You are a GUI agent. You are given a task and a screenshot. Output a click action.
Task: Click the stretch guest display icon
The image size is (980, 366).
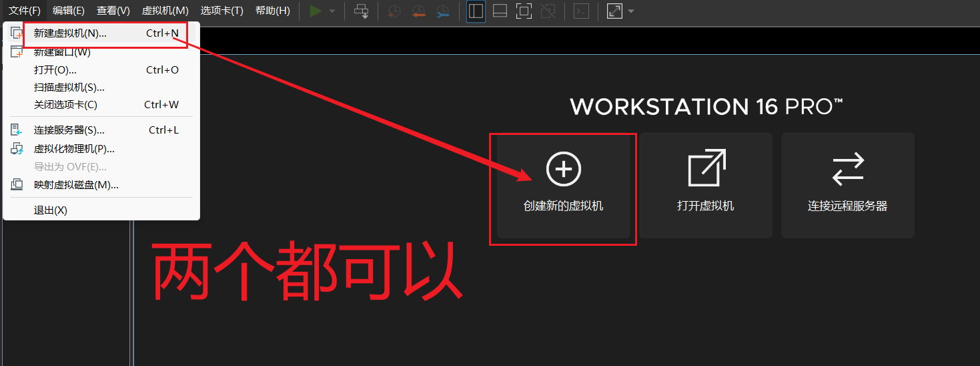[614, 11]
